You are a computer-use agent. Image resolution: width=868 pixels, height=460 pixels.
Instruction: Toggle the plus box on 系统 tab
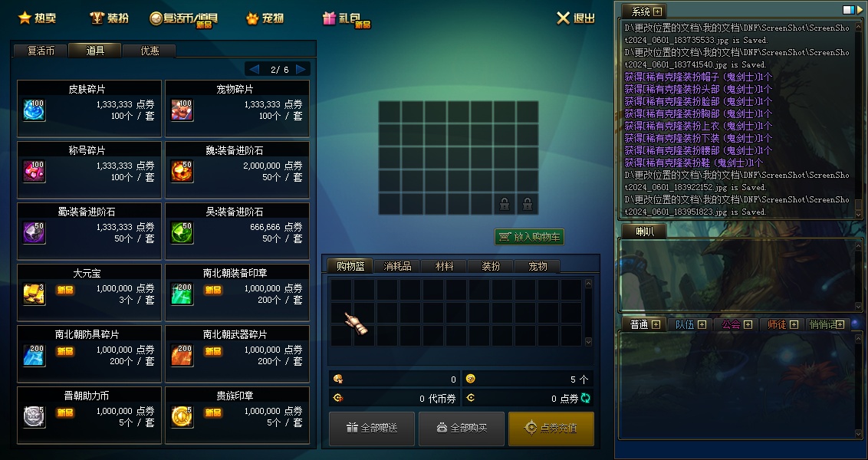tap(657, 11)
